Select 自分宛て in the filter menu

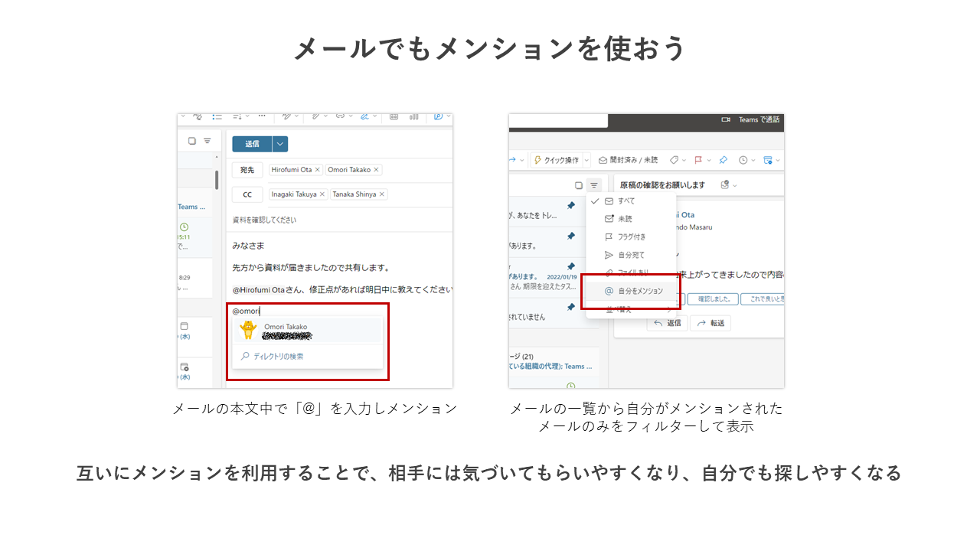pyautogui.click(x=631, y=255)
